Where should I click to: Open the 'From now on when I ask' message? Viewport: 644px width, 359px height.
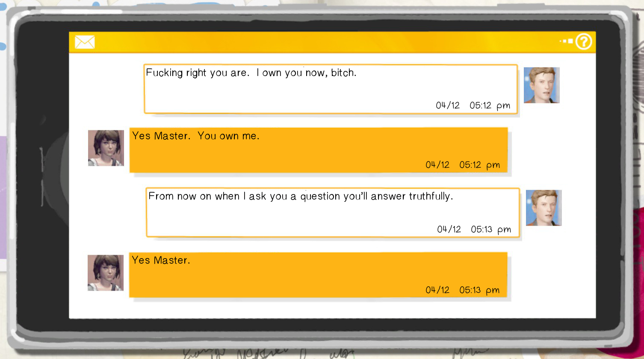(x=333, y=212)
